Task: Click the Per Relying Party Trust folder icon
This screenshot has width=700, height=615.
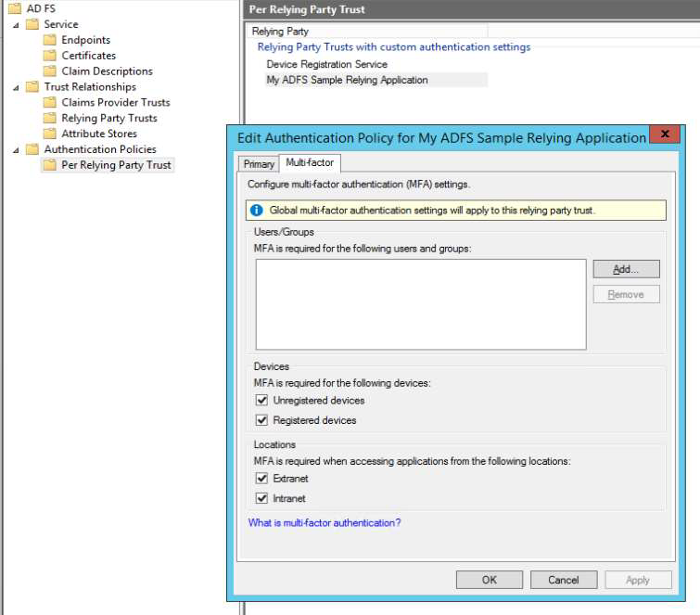Action: [x=50, y=165]
